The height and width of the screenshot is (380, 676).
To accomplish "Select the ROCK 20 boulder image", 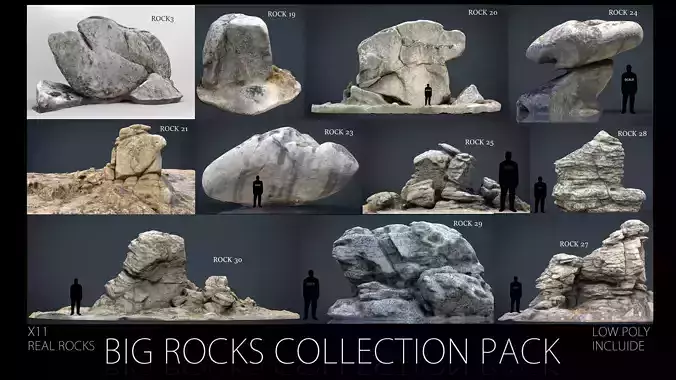I will (x=406, y=67).
